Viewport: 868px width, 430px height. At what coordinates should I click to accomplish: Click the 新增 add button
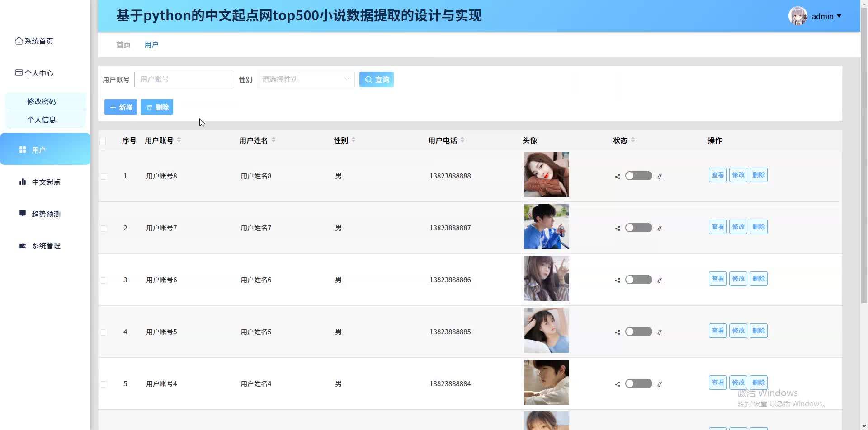(121, 107)
